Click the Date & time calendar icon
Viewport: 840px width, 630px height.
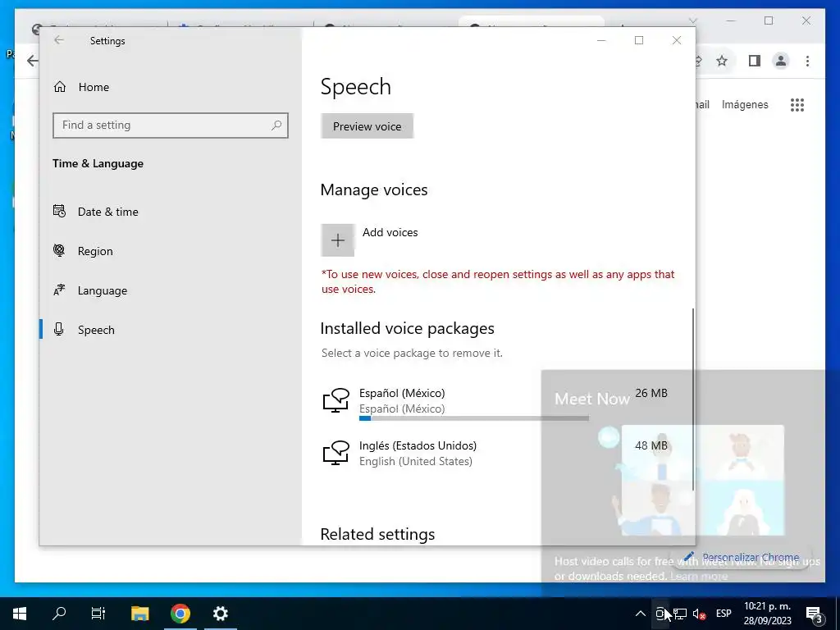click(x=59, y=211)
